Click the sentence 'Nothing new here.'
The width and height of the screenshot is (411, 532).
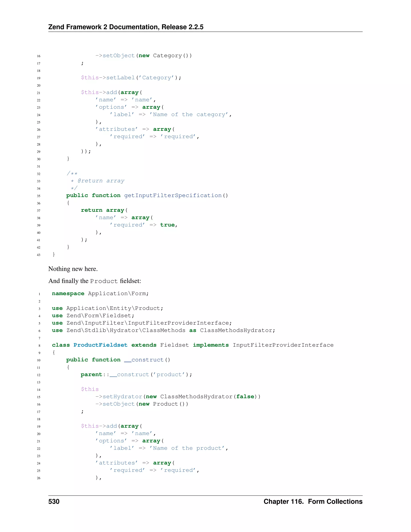point(73,269)
